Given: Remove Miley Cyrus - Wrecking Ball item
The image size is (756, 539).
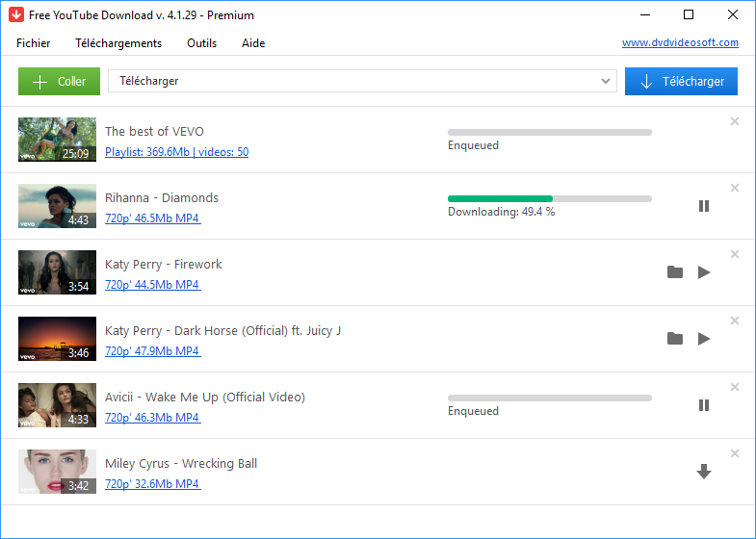Looking at the screenshot, I should pos(735,453).
